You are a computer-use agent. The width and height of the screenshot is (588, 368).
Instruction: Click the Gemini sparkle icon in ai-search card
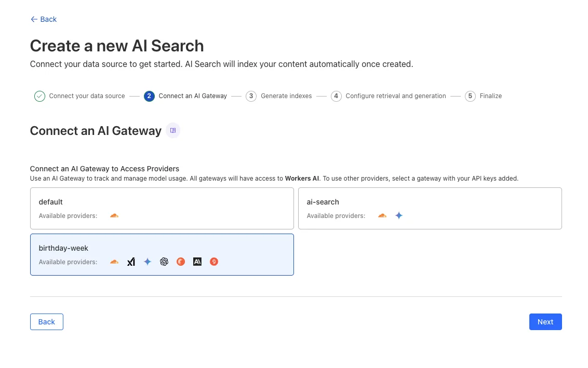pyautogui.click(x=399, y=215)
